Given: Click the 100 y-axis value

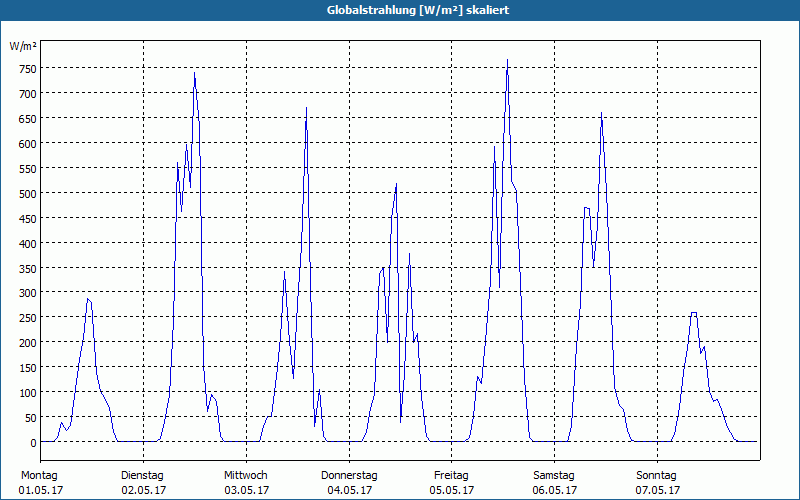Looking at the screenshot, I should (x=27, y=393).
